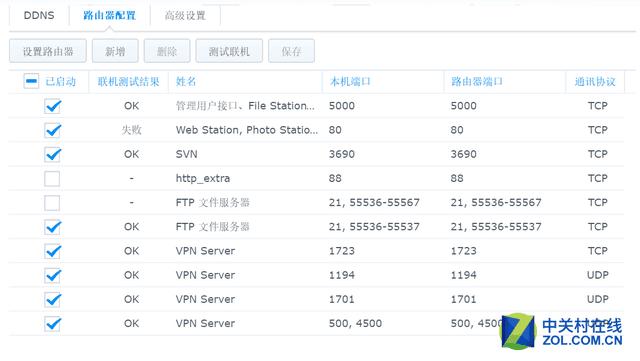Uncheck the VPN Server 1723 checkbox
640x361 pixels.
point(52,251)
